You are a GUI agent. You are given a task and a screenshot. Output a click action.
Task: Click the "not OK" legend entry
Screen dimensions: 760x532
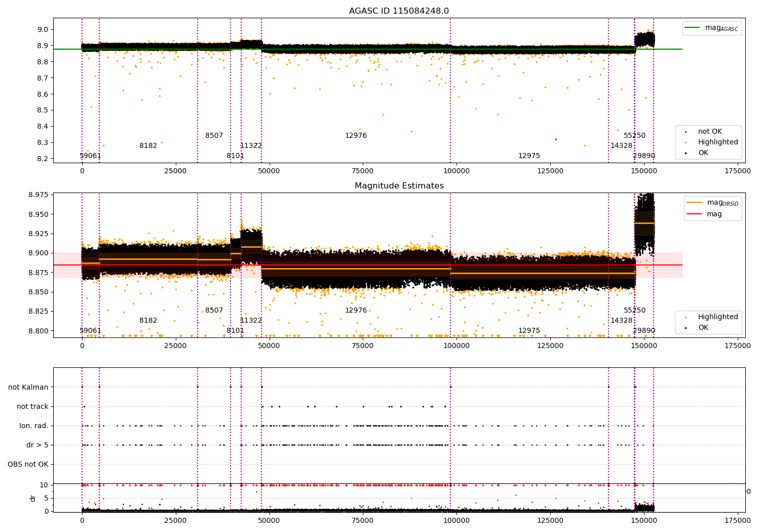click(710, 132)
